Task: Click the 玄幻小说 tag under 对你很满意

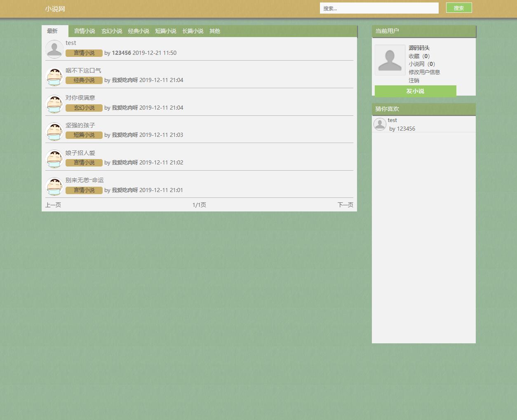Action: click(84, 108)
